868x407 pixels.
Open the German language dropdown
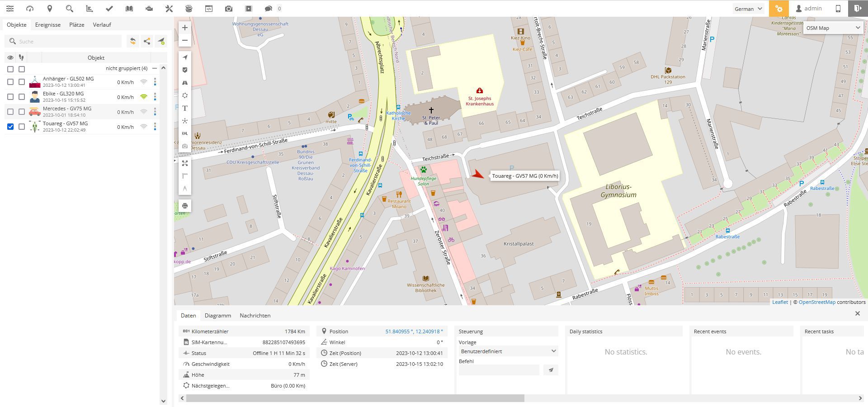tap(749, 9)
